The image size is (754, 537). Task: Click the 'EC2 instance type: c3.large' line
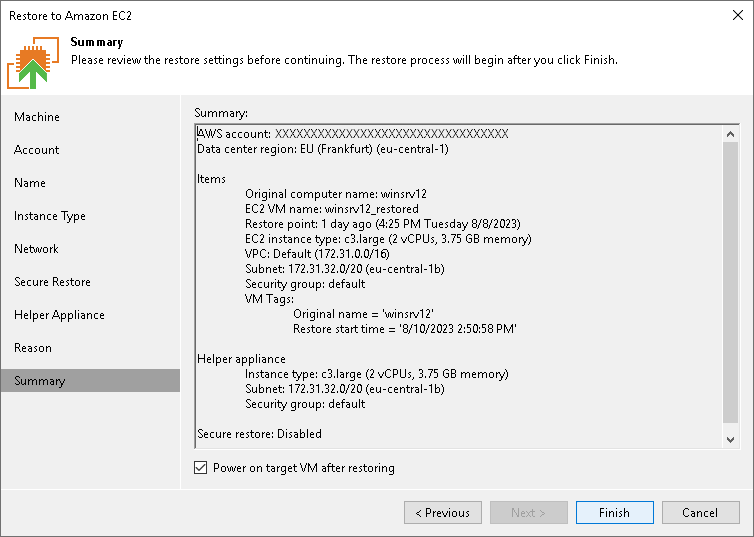point(389,239)
